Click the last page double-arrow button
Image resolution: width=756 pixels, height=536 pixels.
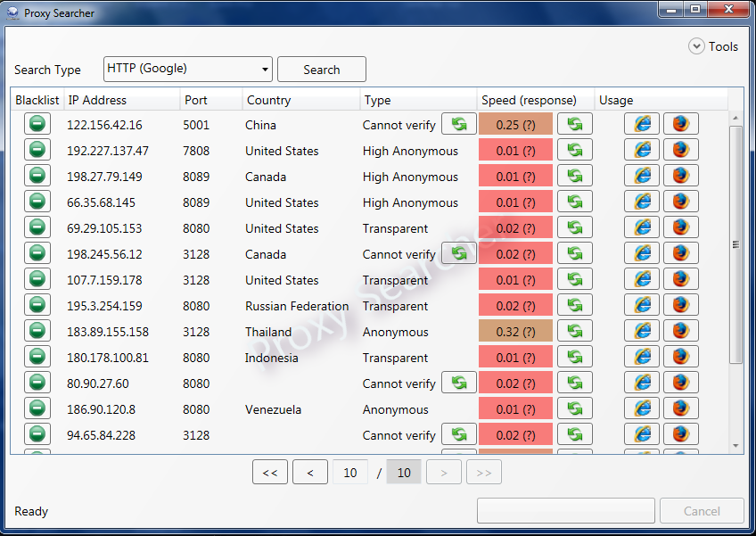point(484,472)
